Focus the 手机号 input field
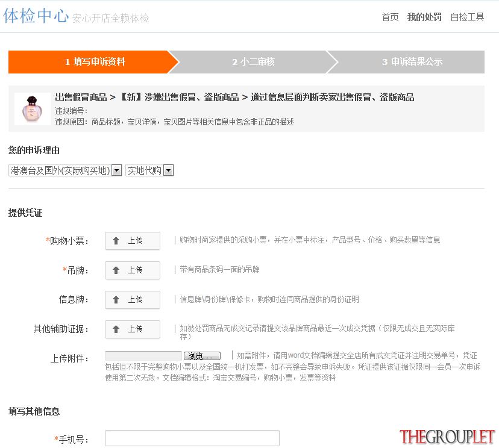The width and height of the screenshot is (499, 448). coord(192,438)
